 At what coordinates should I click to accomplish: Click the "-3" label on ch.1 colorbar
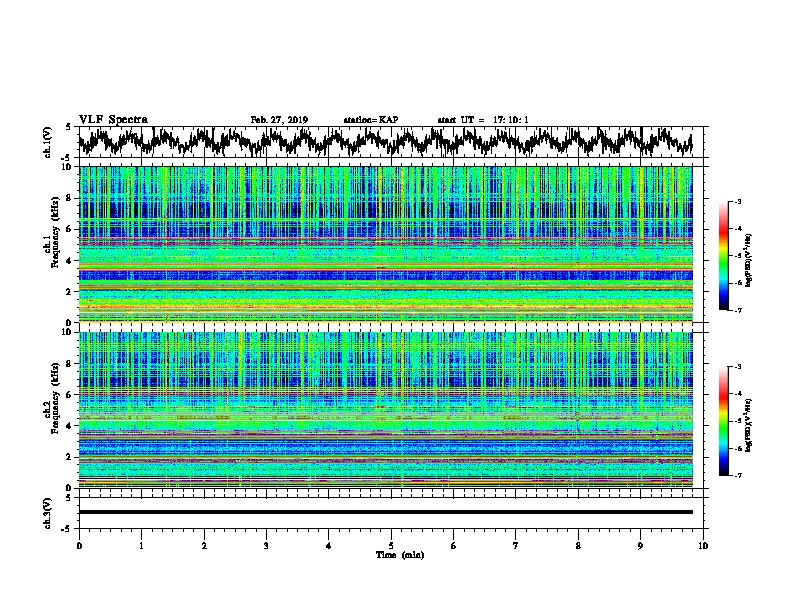(x=737, y=202)
